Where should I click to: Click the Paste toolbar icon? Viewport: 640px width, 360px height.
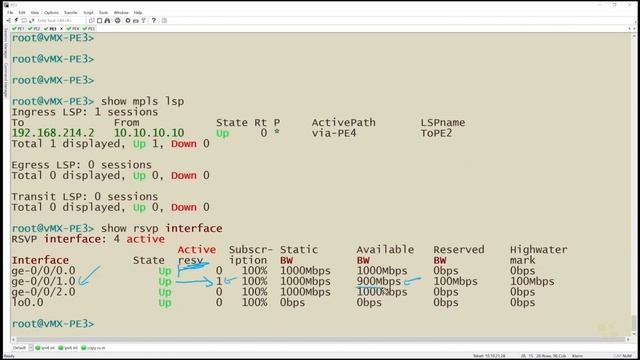click(99, 20)
